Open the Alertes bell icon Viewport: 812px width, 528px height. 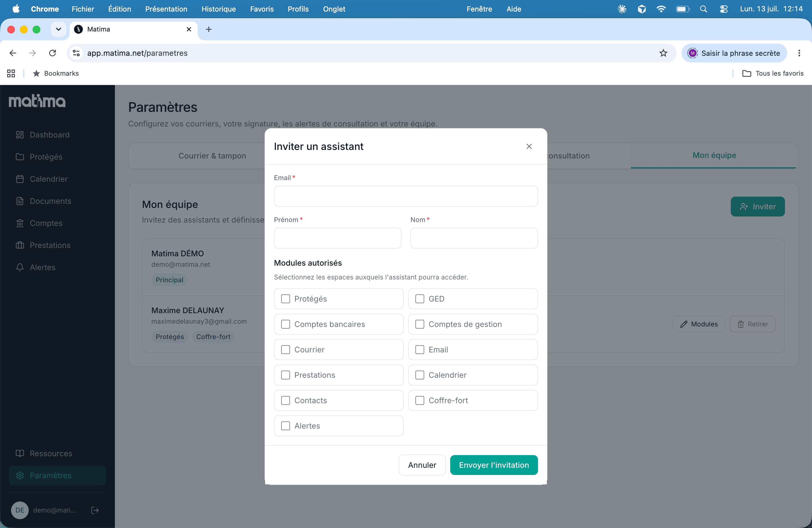pos(20,267)
